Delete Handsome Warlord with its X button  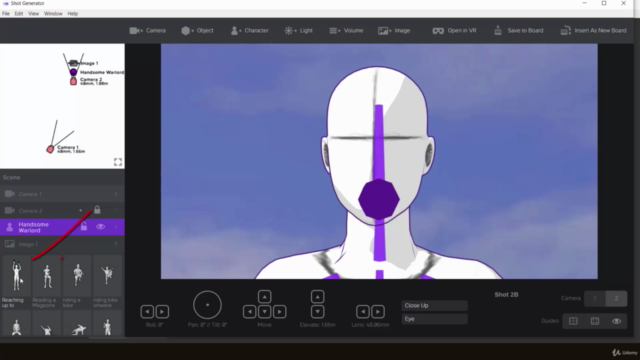point(116,227)
